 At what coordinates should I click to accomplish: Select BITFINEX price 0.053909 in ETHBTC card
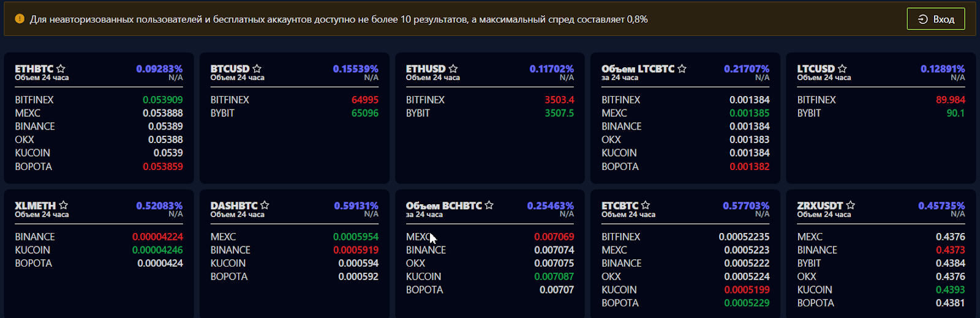point(163,100)
